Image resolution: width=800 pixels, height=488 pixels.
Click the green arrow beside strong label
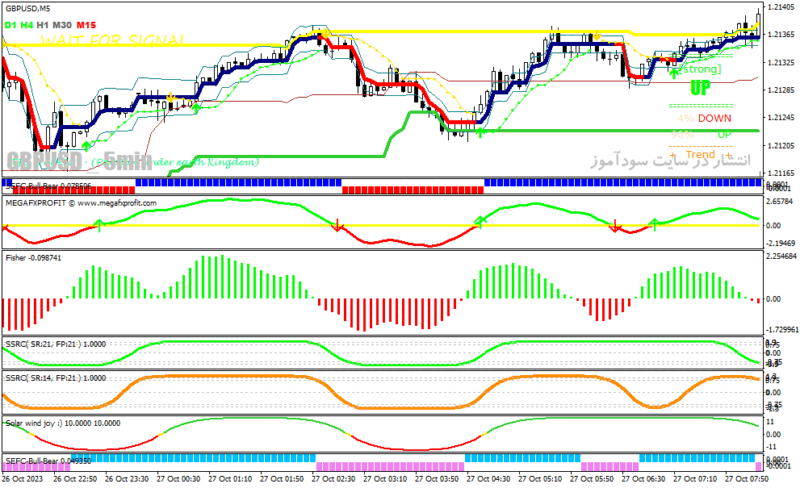[x=674, y=73]
